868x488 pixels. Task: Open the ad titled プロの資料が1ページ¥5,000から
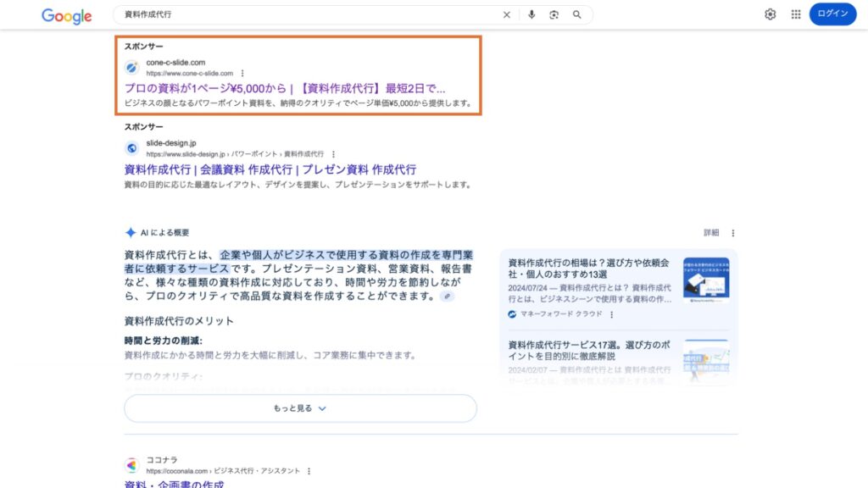click(x=285, y=88)
